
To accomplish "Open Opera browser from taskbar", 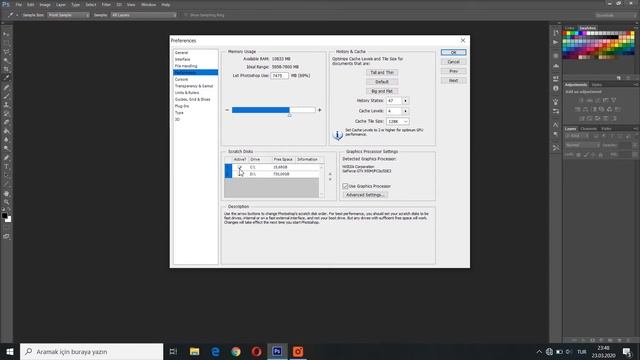I will tap(256, 351).
